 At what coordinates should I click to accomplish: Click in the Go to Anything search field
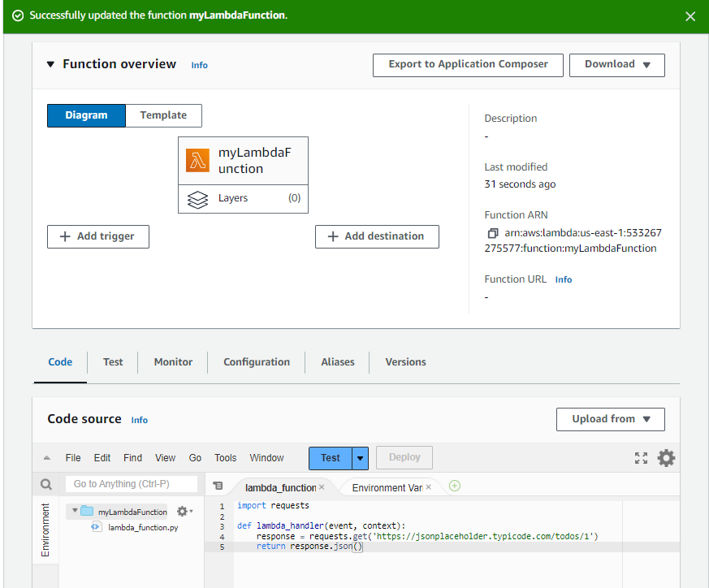(x=132, y=484)
